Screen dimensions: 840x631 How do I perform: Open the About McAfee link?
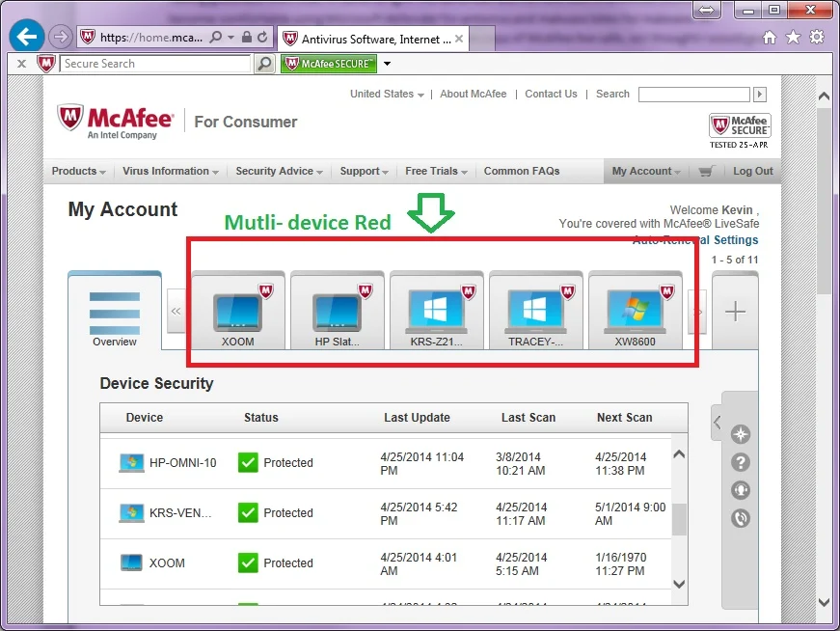coord(473,94)
